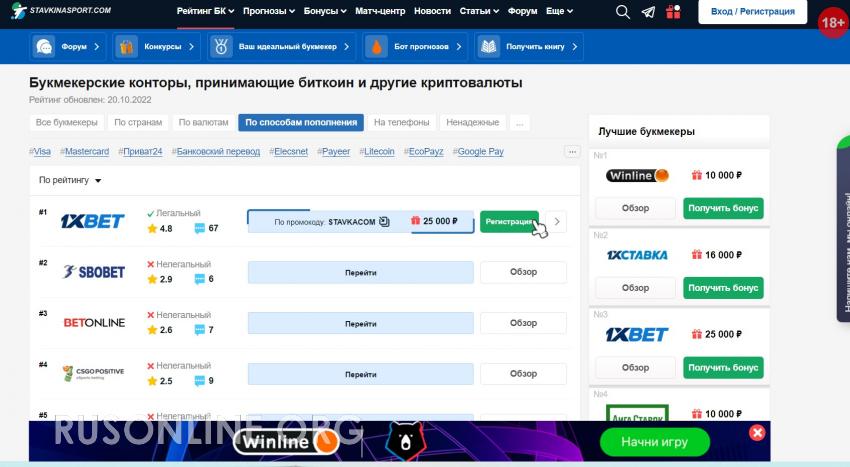Click Начни игру banner button
Screen dimensions: 850x467
coord(654,442)
